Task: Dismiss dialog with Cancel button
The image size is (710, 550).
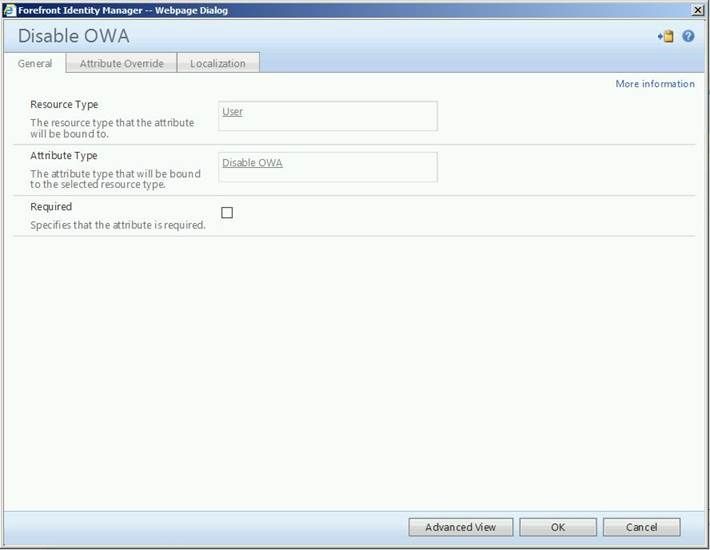Action: [642, 527]
